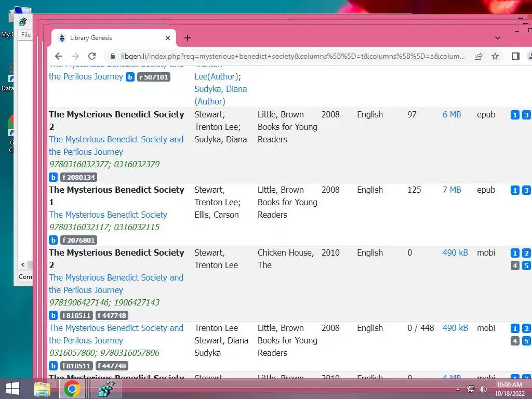Select the Library Genesis tab

tap(114, 38)
